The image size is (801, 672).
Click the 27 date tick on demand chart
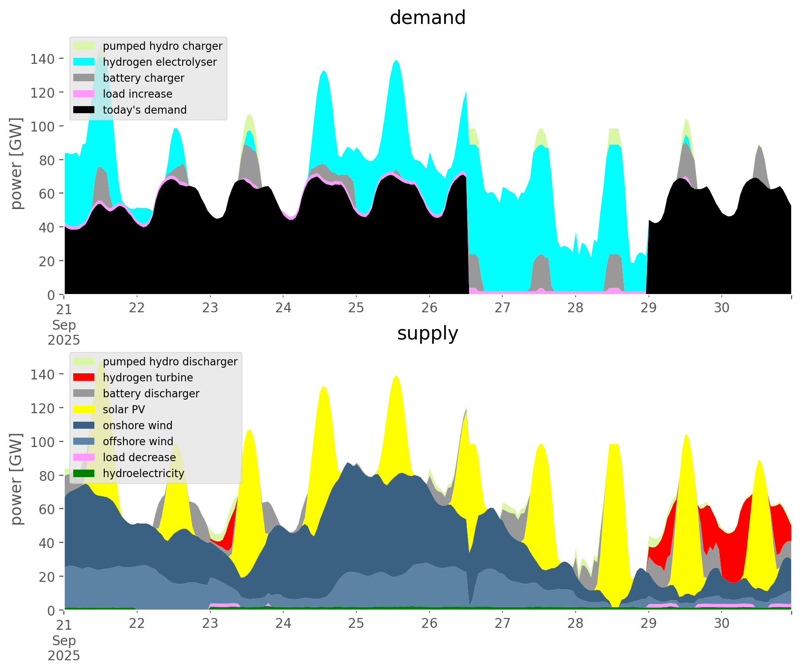pos(502,308)
